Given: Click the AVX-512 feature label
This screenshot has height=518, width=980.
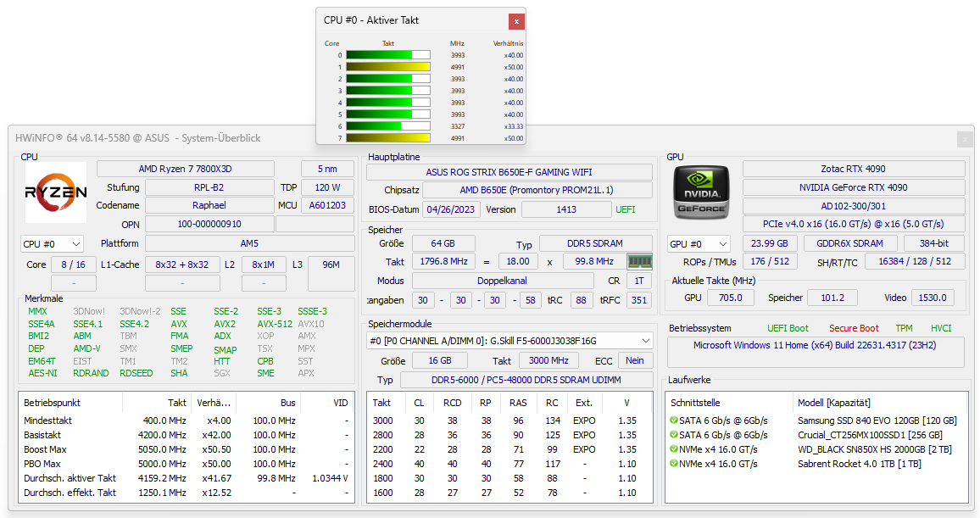Looking at the screenshot, I should point(275,324).
